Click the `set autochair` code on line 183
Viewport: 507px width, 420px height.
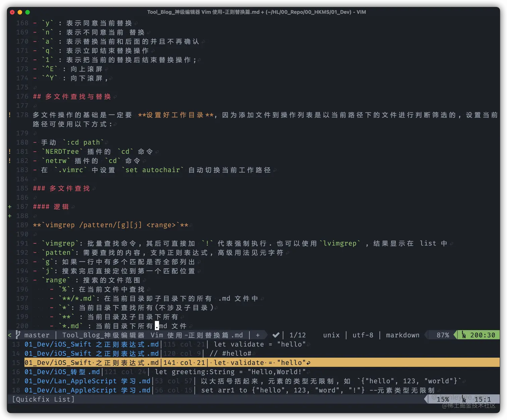(153, 170)
